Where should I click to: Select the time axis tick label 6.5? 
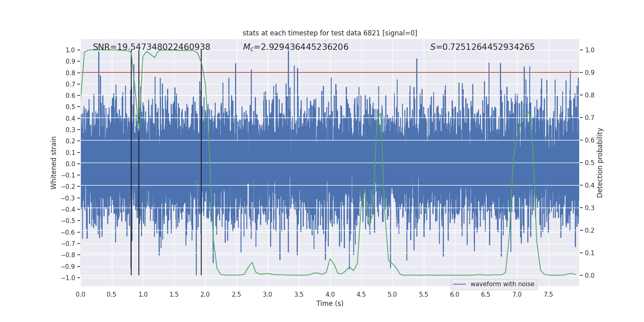pos(486,295)
